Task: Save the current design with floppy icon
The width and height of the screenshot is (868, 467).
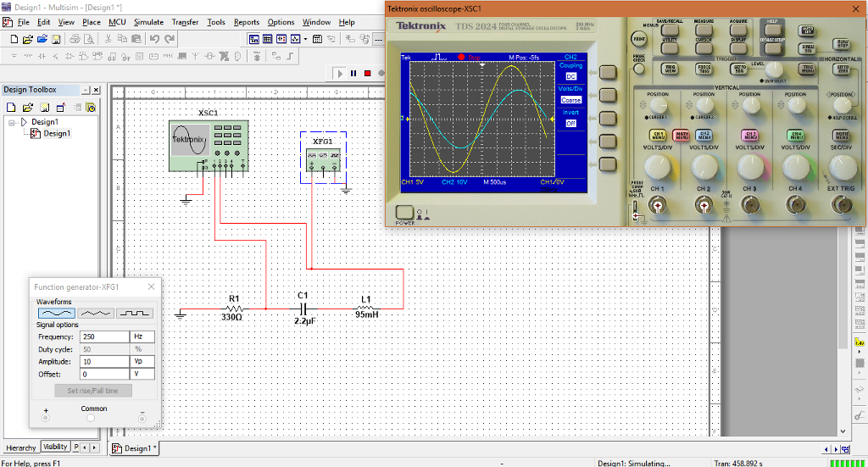Action: tap(56, 39)
